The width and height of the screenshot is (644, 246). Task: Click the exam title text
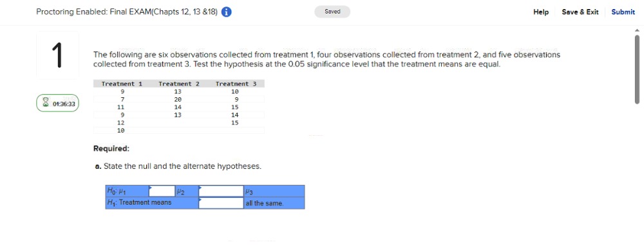pos(127,12)
